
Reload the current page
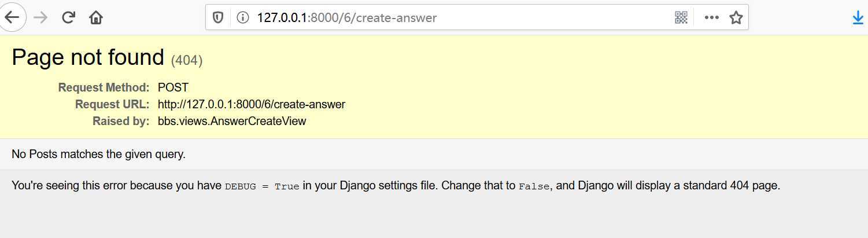click(x=69, y=18)
